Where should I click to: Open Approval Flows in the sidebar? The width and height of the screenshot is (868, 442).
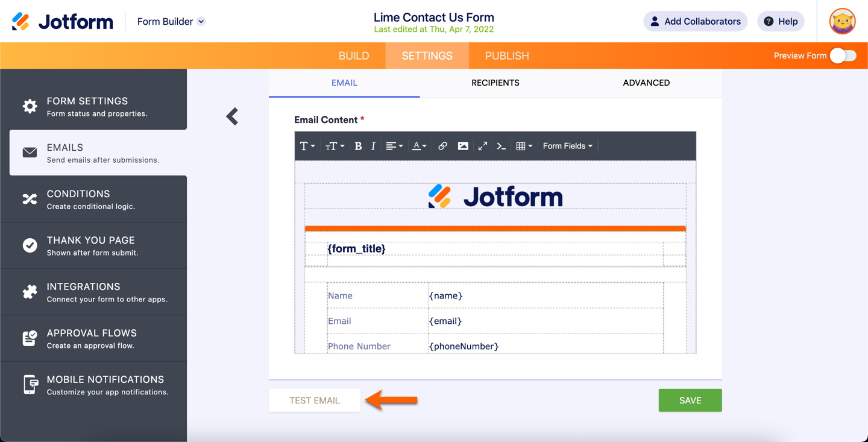tap(93, 338)
